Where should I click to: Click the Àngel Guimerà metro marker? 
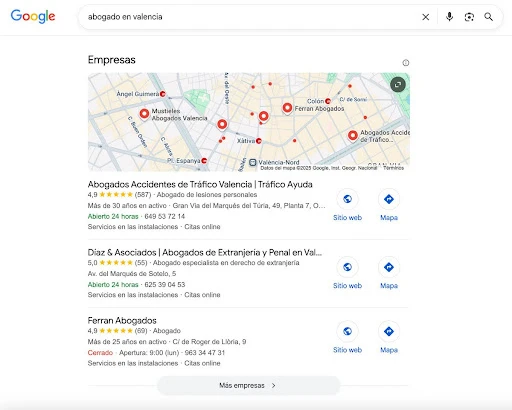tap(163, 94)
